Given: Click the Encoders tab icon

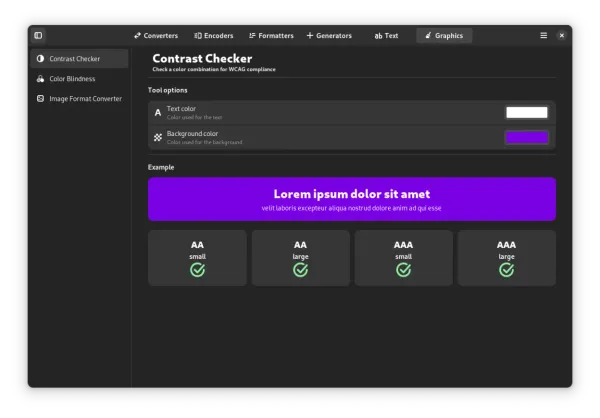Looking at the screenshot, I should [x=197, y=36].
